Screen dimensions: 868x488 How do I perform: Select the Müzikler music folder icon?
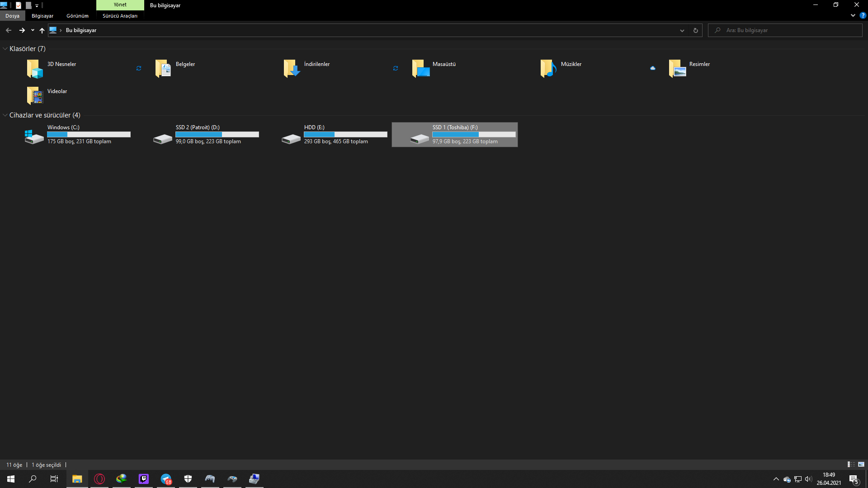[x=548, y=69]
